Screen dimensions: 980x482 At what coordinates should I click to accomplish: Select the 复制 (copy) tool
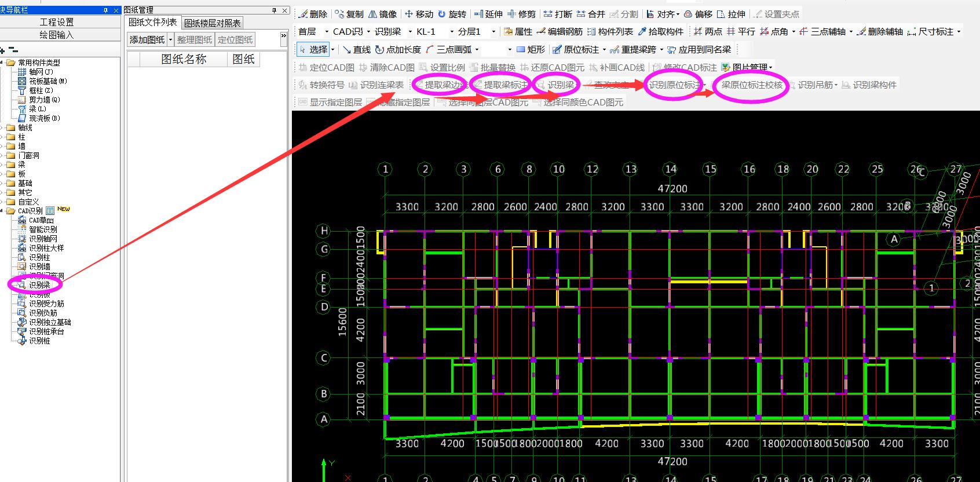[350, 14]
